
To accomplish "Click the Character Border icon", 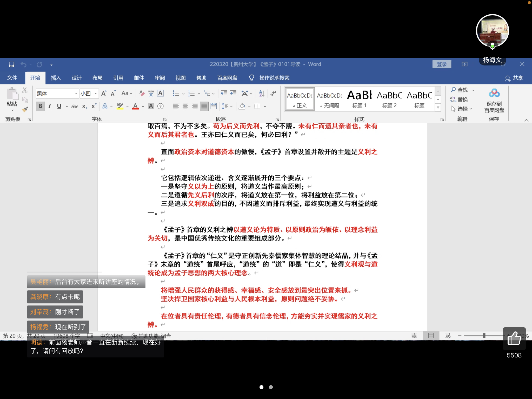I will [161, 93].
